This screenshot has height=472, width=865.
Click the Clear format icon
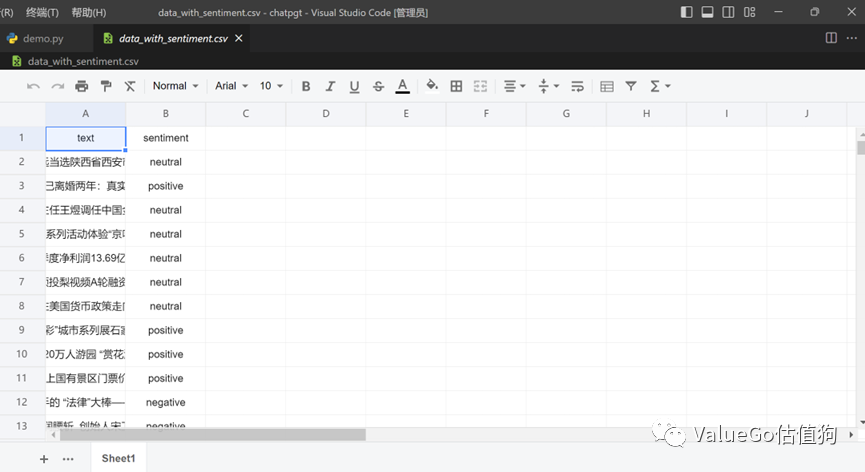pos(130,86)
